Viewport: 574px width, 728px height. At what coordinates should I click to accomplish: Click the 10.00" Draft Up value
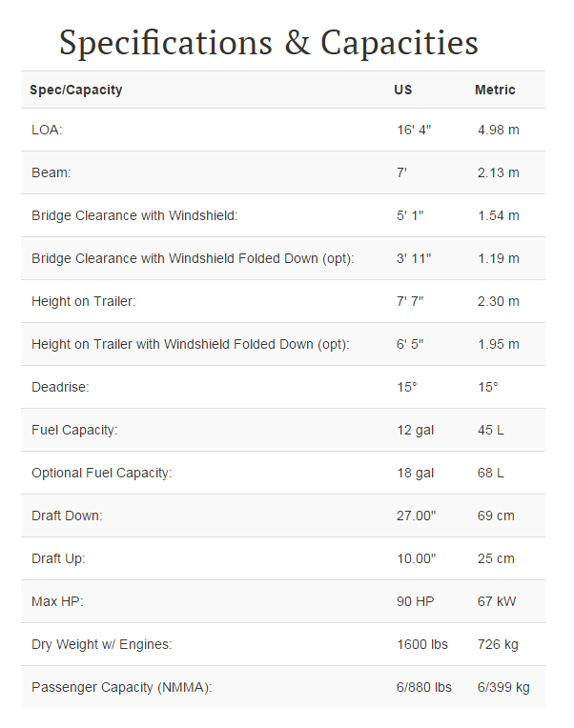pyautogui.click(x=417, y=558)
